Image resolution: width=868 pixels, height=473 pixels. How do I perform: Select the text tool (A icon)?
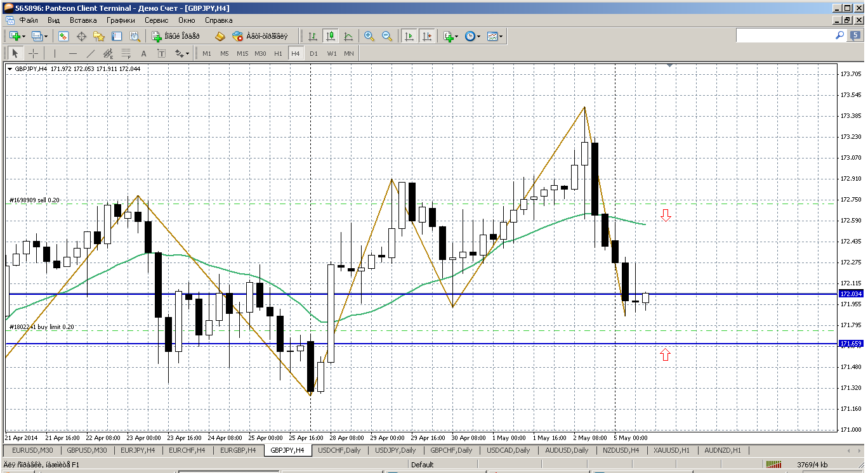tap(143, 53)
